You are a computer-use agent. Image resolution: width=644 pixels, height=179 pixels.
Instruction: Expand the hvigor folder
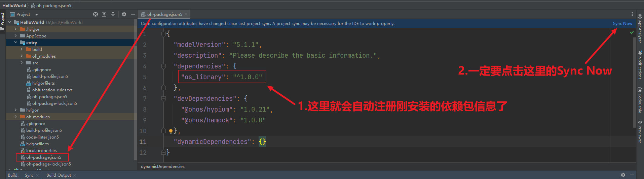15,110
